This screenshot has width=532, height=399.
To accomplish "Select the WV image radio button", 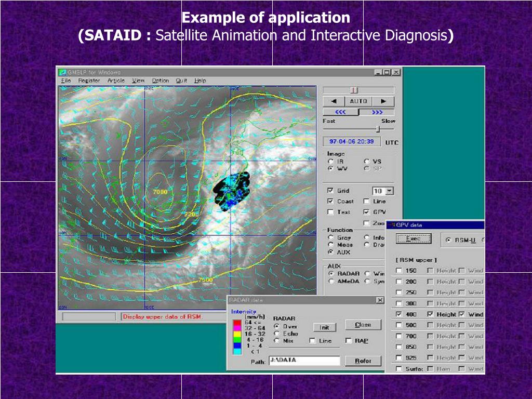I will pos(331,169).
